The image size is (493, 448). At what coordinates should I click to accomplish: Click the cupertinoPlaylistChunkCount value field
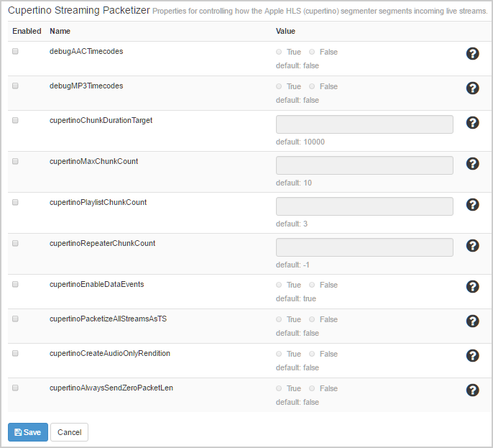pos(364,206)
